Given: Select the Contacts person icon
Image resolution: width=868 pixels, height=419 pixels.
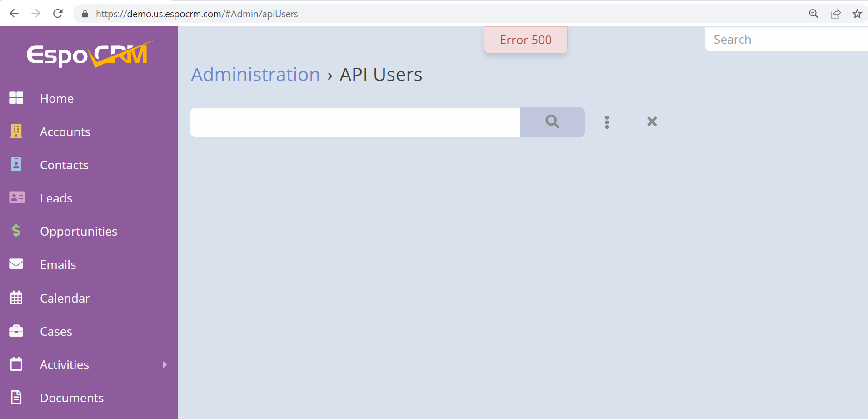Looking at the screenshot, I should [16, 164].
